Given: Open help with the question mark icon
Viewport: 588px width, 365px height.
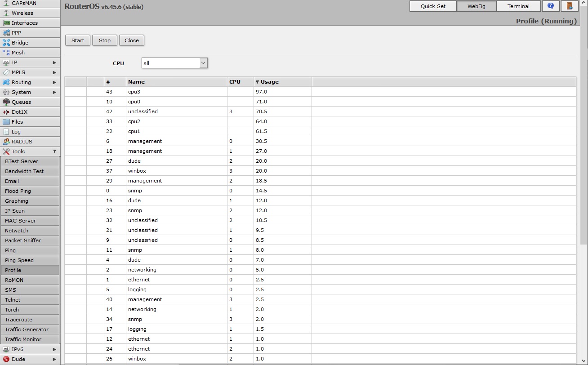Looking at the screenshot, I should click(551, 6).
